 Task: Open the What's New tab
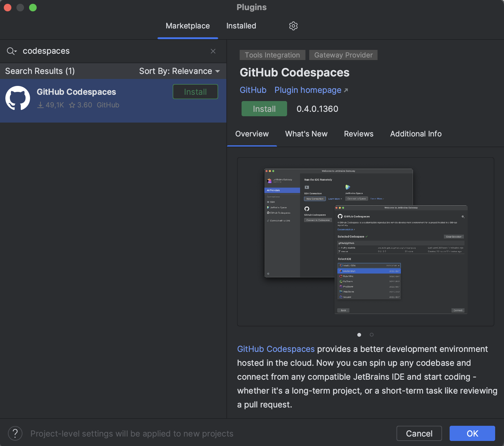coord(306,134)
